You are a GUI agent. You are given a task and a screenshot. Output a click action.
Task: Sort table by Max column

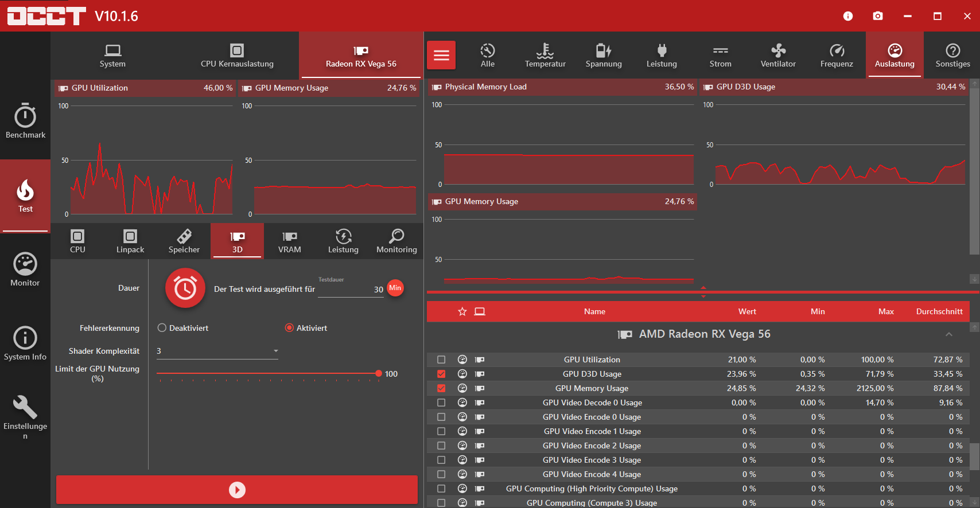886,311
